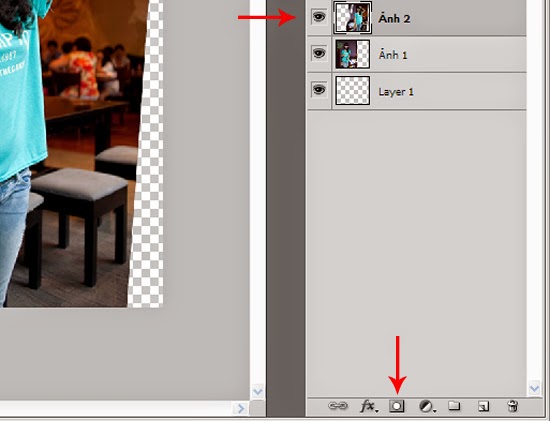Select the Ảnh 2 layer thumbnail
550x421 pixels.
(x=353, y=18)
